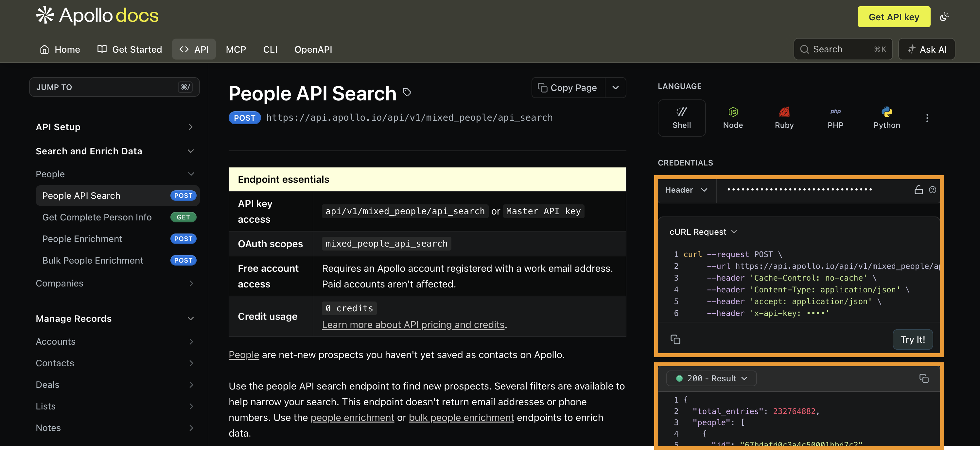Open the CLI nav item

[x=270, y=49]
